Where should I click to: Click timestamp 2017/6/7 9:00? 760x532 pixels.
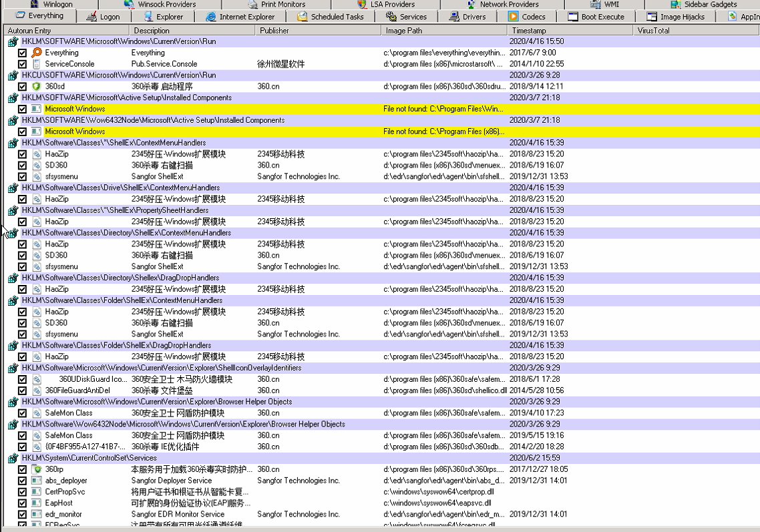pos(533,53)
